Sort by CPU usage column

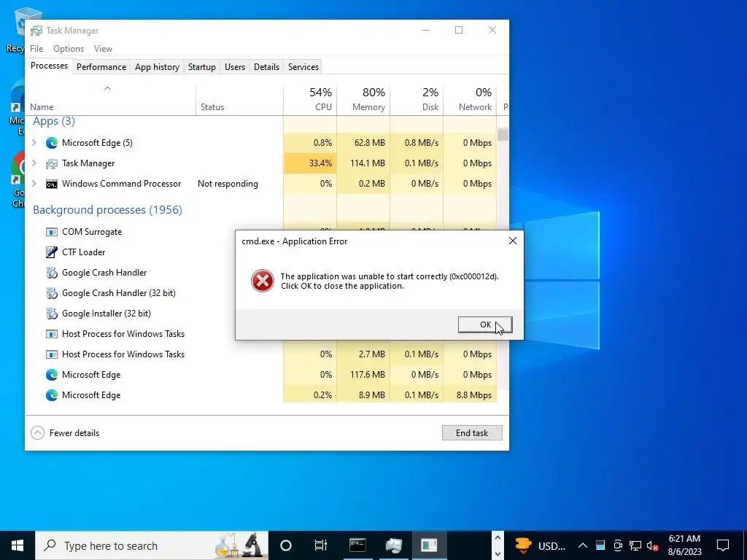(310, 99)
